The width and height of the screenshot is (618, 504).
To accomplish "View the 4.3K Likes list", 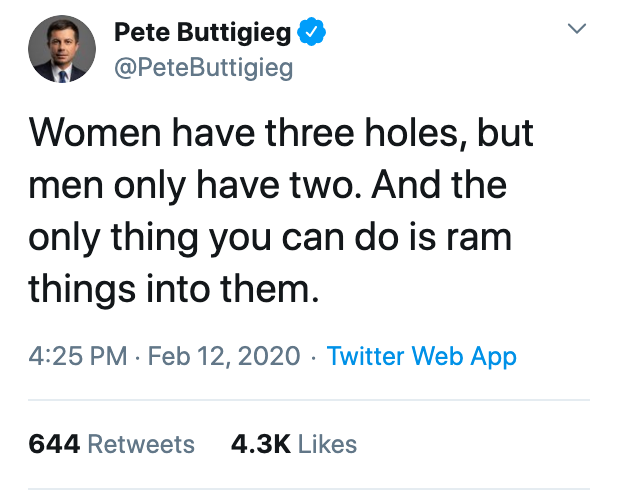I will [293, 443].
